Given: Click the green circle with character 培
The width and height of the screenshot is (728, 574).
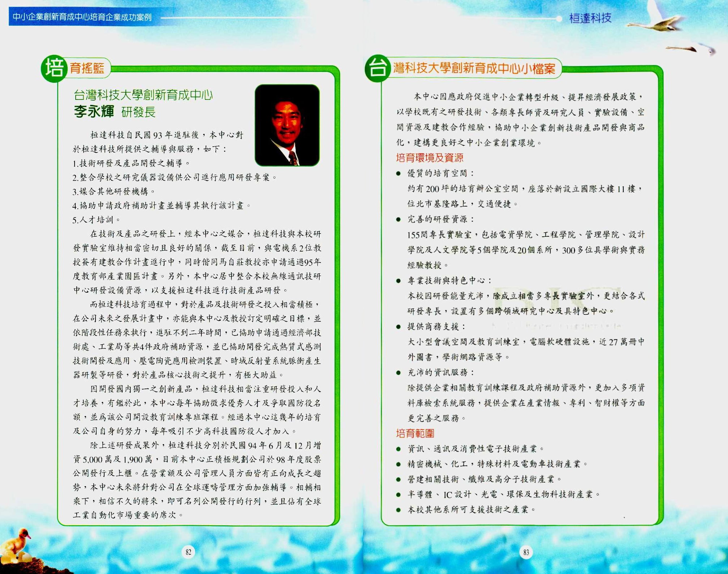Looking at the screenshot, I should click(x=54, y=68).
